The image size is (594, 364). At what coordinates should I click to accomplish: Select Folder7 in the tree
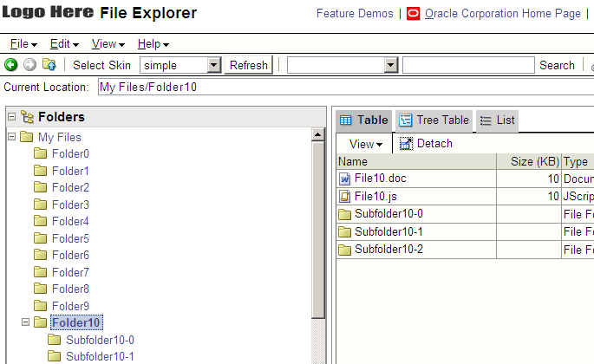(70, 272)
